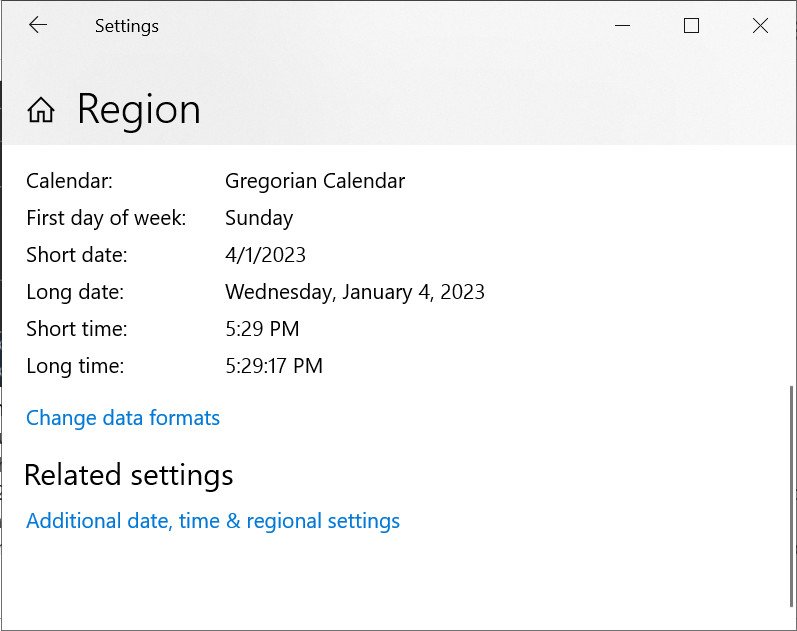Go to Settings home via house icon

click(41, 110)
